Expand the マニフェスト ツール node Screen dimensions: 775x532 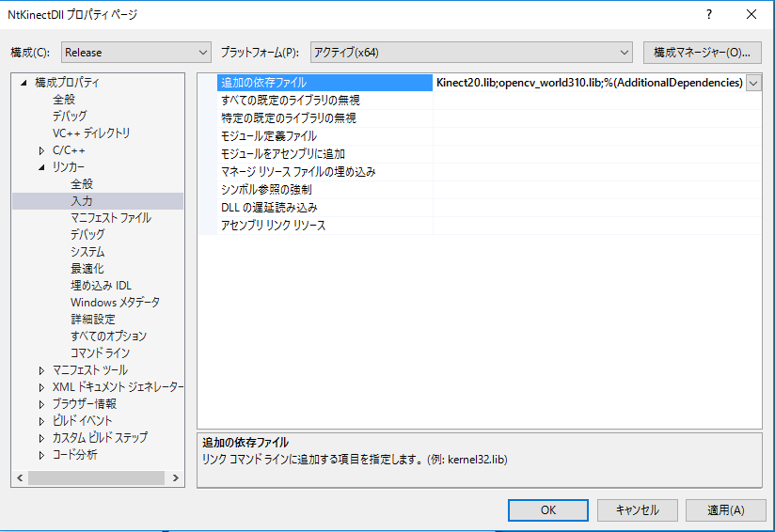42,370
